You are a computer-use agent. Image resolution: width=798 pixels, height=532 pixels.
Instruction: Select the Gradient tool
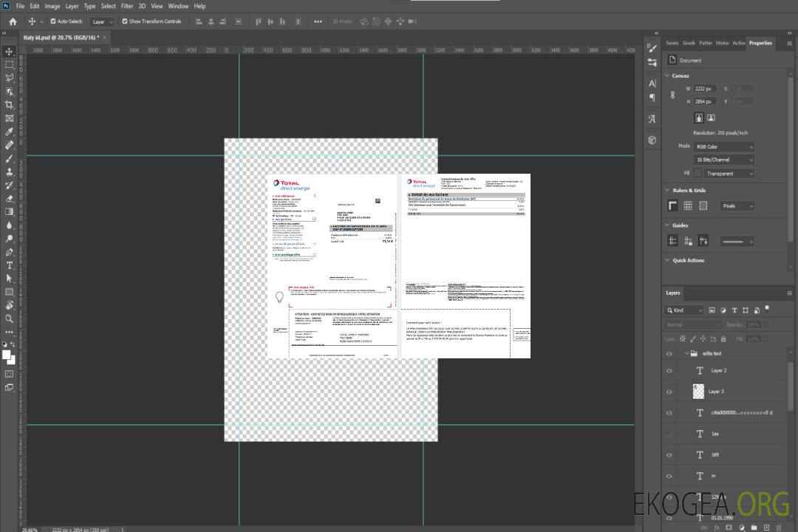point(10,212)
